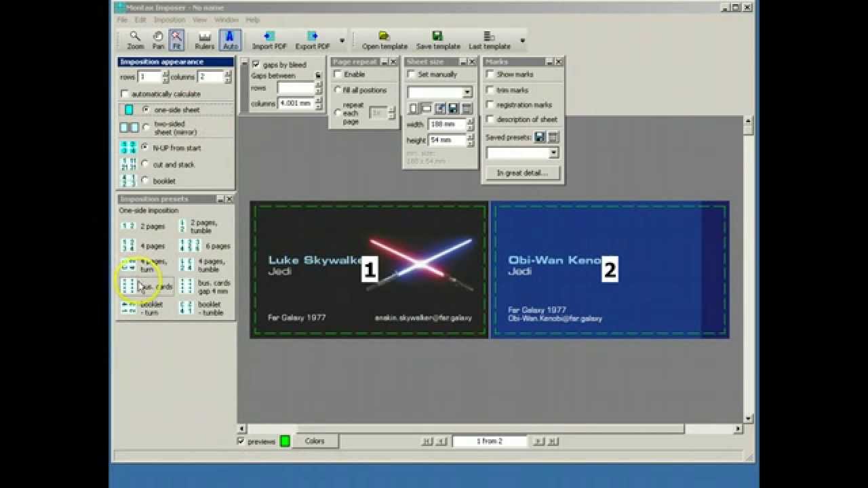868x488 pixels.
Task: Click the columns count spinner arrows
Action: (x=229, y=77)
